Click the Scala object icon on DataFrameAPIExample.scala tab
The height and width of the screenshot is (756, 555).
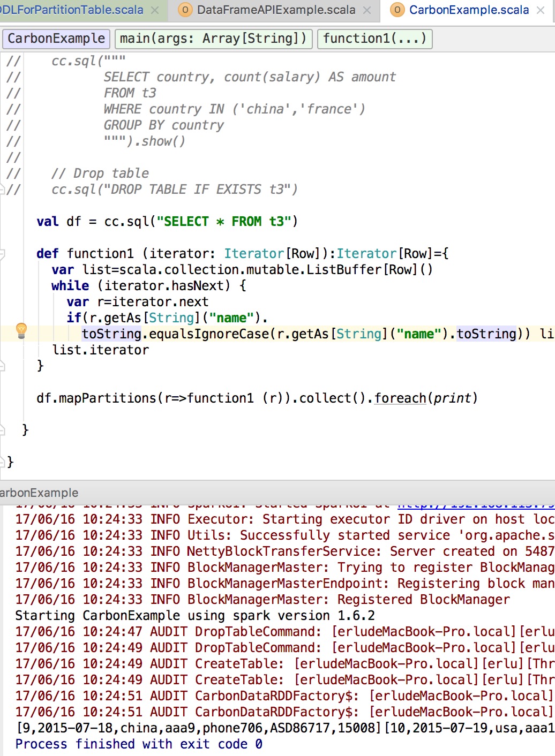coord(185,10)
